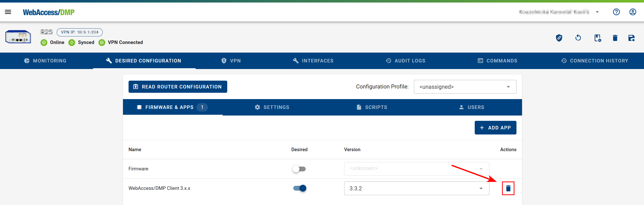Disable the WebAccess/DMP Client desired toggle
Viewport: 644px width, 205px height.
click(300, 188)
